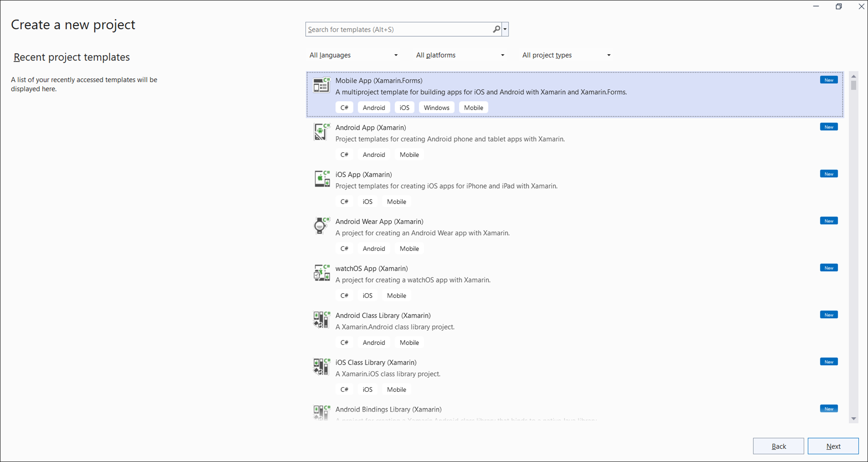Click the search magnifier icon

pos(496,29)
